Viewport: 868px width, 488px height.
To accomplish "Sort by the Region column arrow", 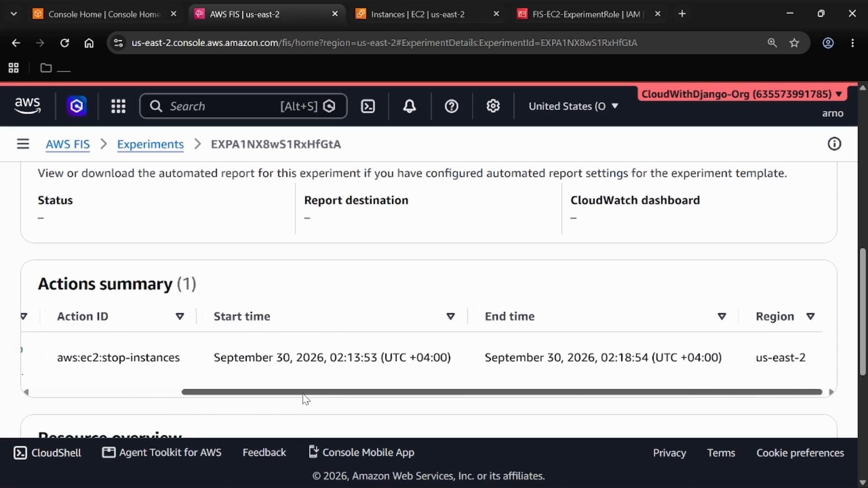I will [810, 316].
